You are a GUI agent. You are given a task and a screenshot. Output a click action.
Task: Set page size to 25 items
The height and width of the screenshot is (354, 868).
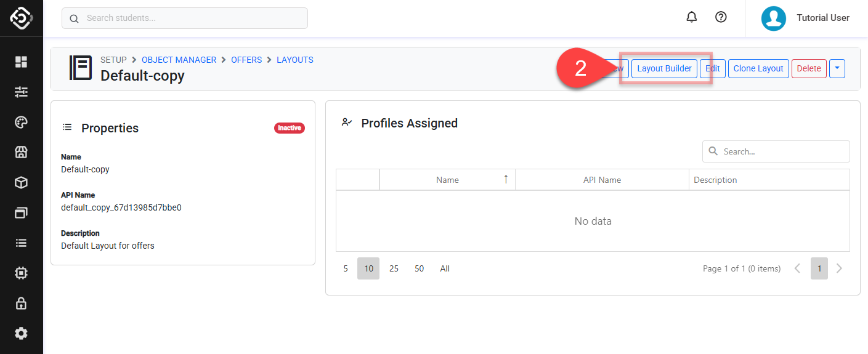point(394,268)
